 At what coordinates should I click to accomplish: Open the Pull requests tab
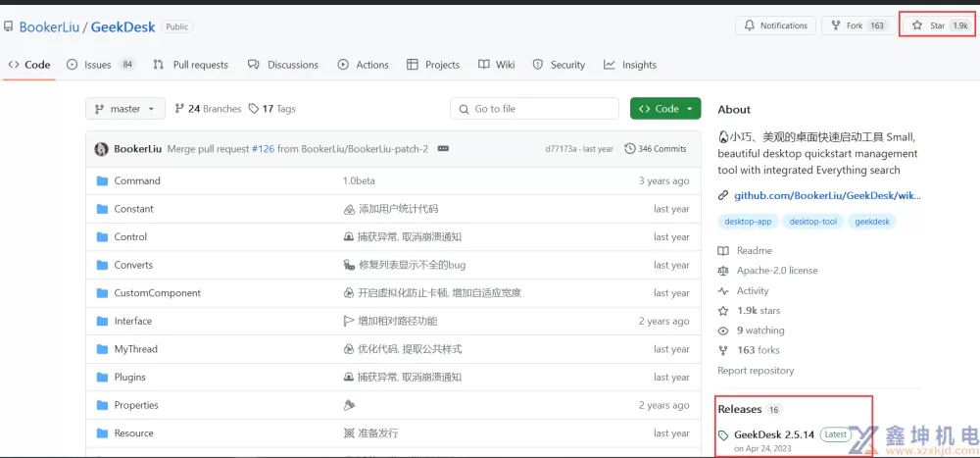[191, 65]
